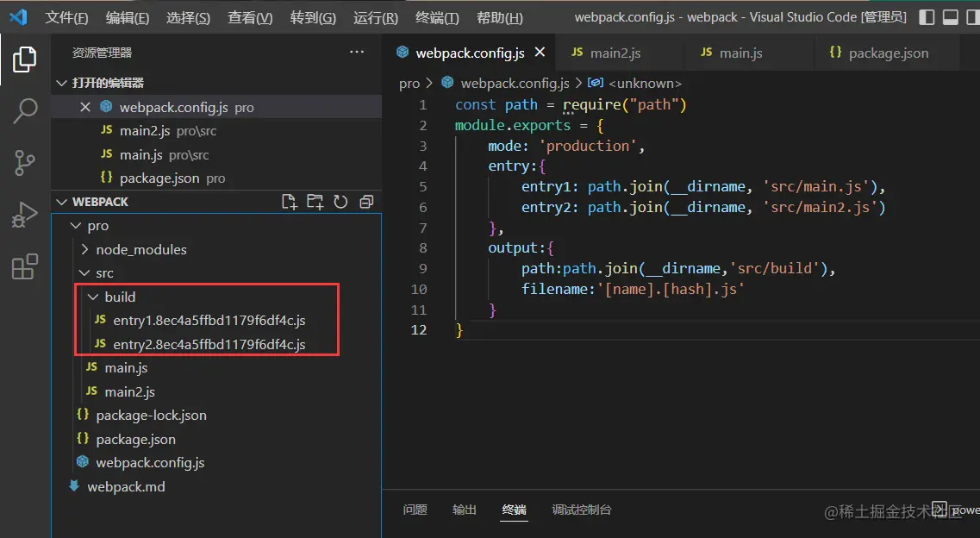
Task: Click the <unknown> symbol in breadcrumb
Action: (645, 83)
